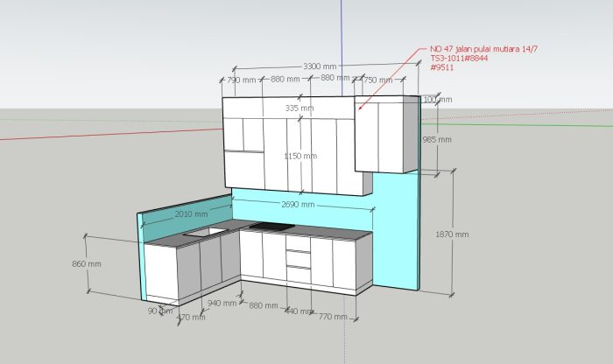
Task: Click the 1870 mm vertical dimension
Action: [x=451, y=234]
